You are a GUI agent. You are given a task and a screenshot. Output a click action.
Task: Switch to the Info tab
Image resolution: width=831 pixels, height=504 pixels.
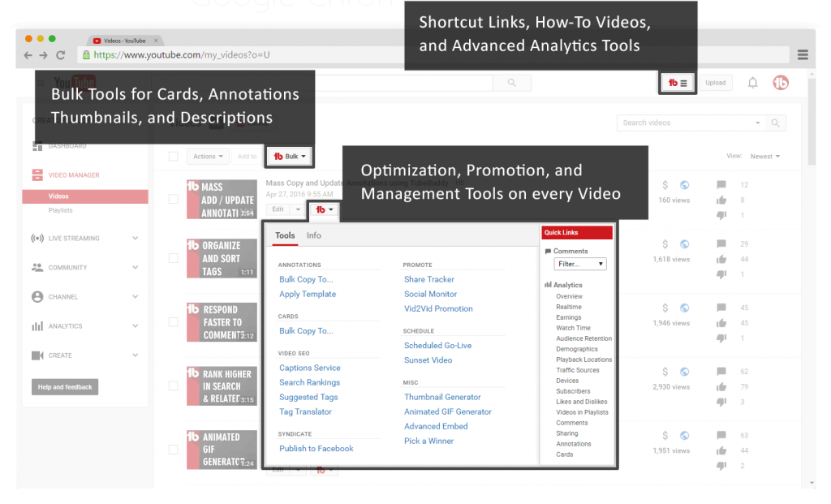[x=314, y=235]
